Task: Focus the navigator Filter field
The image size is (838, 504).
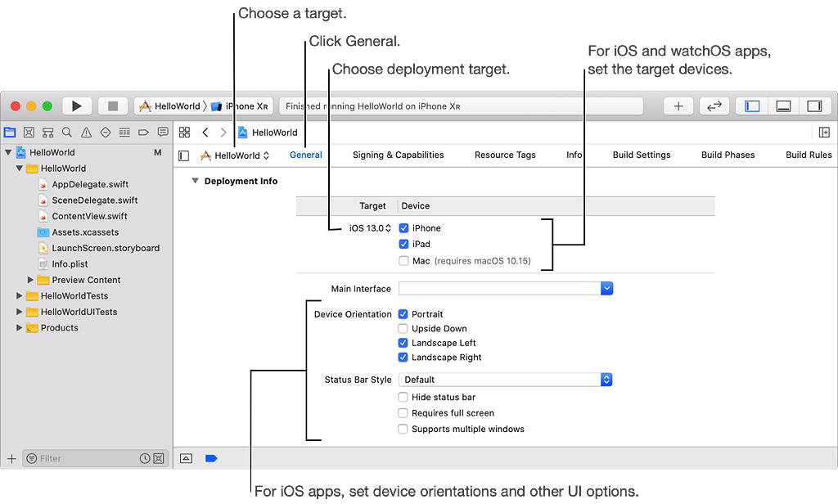Action: [x=95, y=458]
